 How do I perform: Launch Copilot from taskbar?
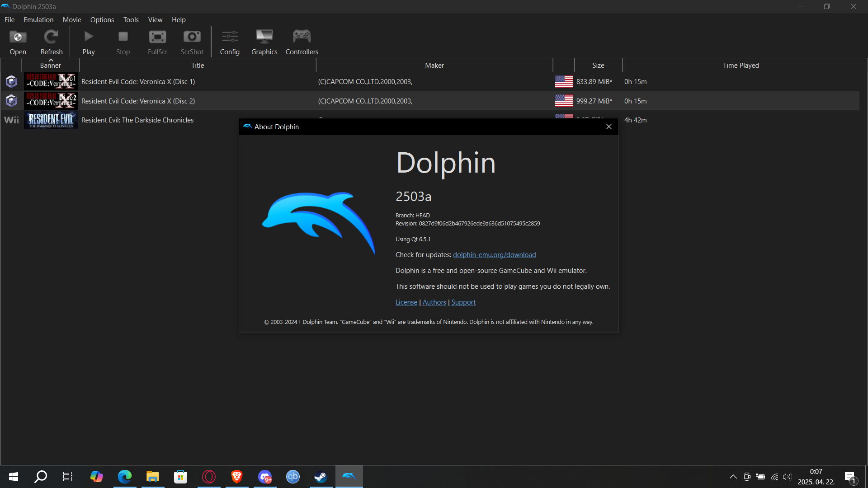[96, 477]
